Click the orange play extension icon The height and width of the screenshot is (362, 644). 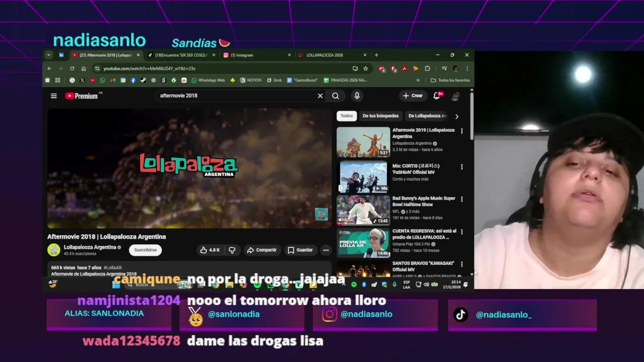(416, 68)
